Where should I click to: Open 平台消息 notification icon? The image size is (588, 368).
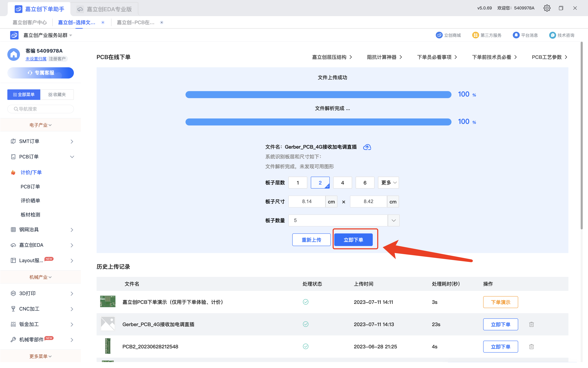516,35
